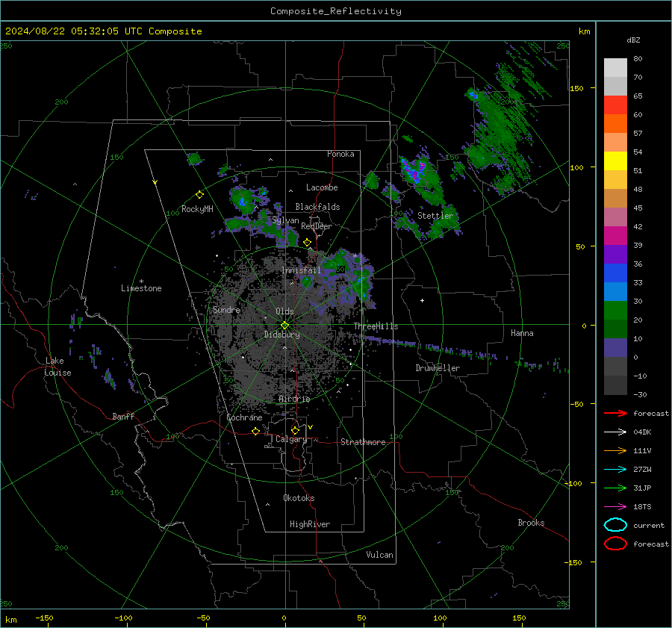Click the 'Banff' map label

(123, 416)
